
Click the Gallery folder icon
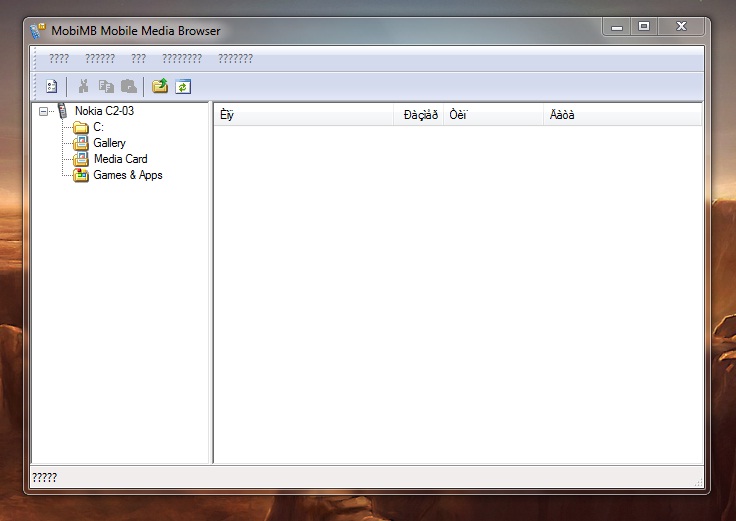(81, 143)
